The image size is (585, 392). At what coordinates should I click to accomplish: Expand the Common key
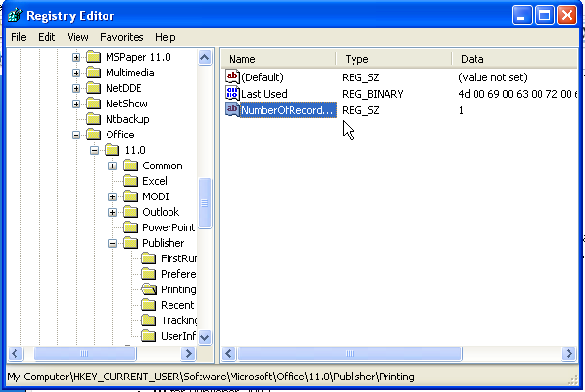[x=112, y=166]
